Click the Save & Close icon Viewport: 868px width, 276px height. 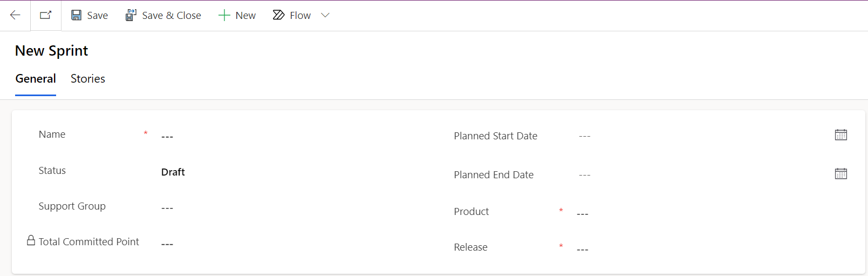131,15
